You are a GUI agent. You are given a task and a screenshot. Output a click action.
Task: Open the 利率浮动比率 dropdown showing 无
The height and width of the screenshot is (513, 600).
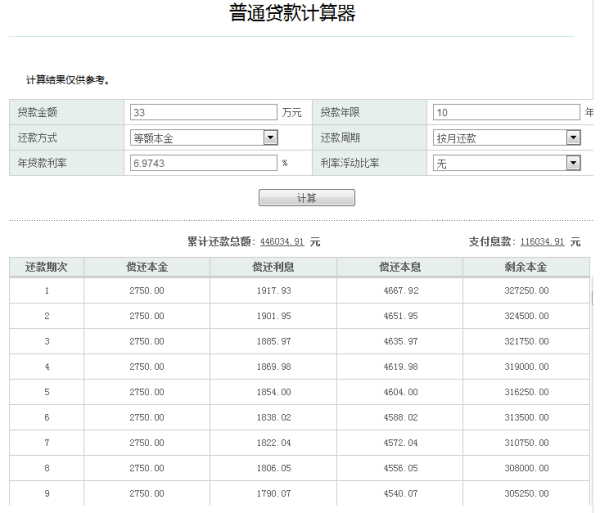click(x=507, y=163)
